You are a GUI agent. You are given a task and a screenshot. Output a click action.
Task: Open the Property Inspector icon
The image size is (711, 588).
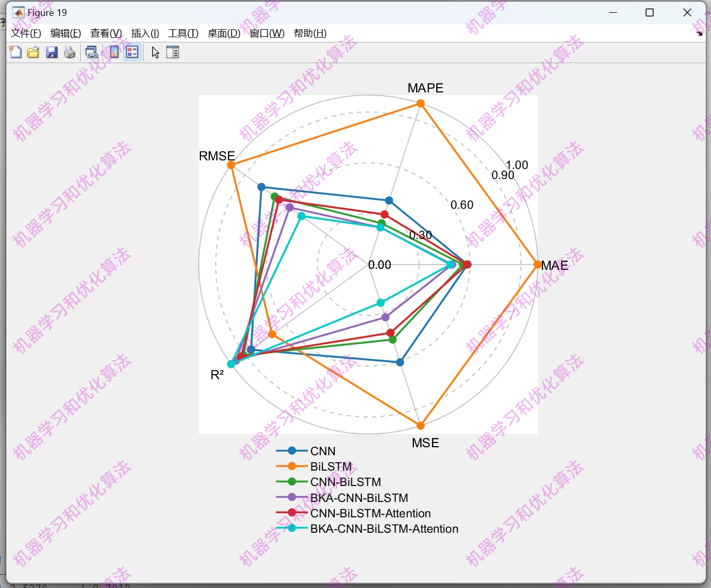(x=173, y=52)
